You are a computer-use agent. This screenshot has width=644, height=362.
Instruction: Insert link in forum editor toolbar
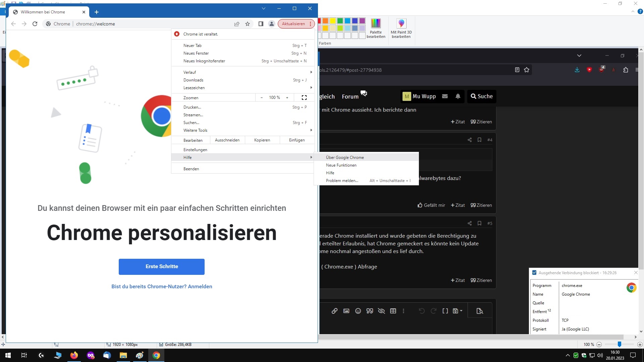pos(334,311)
